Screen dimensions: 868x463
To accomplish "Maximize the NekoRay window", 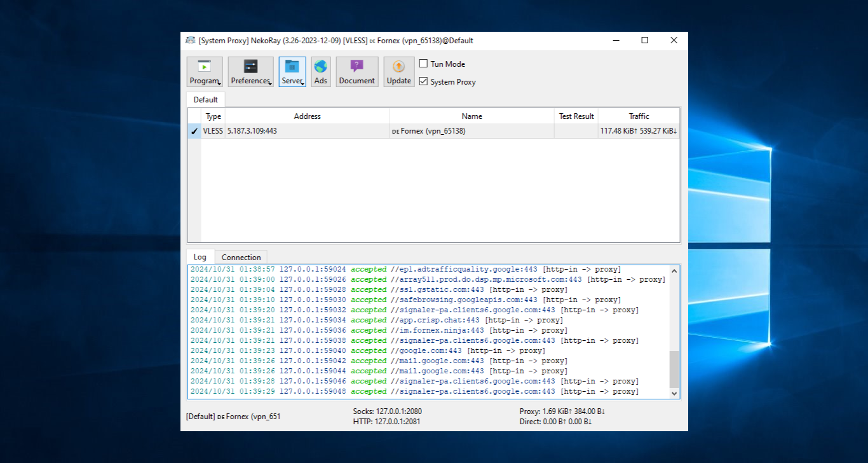I will 644,40.
